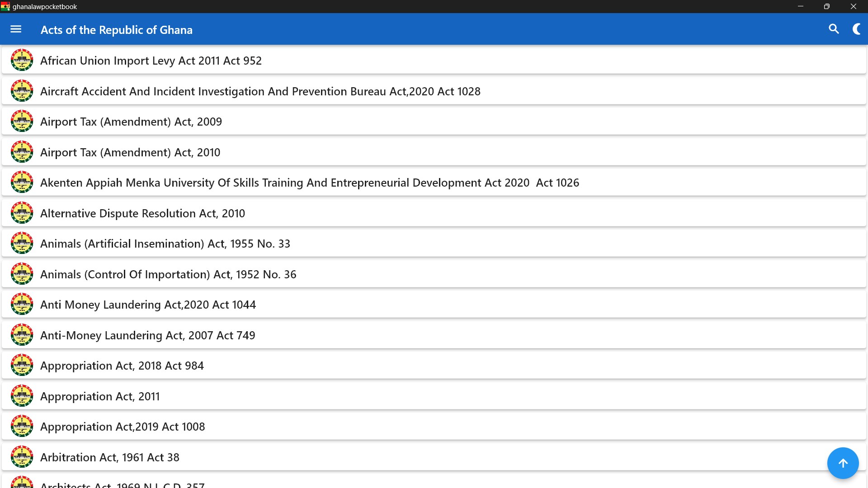This screenshot has height=488, width=868.
Task: Click coat of arms beside African Union Levy
Action: pyautogui.click(x=22, y=60)
